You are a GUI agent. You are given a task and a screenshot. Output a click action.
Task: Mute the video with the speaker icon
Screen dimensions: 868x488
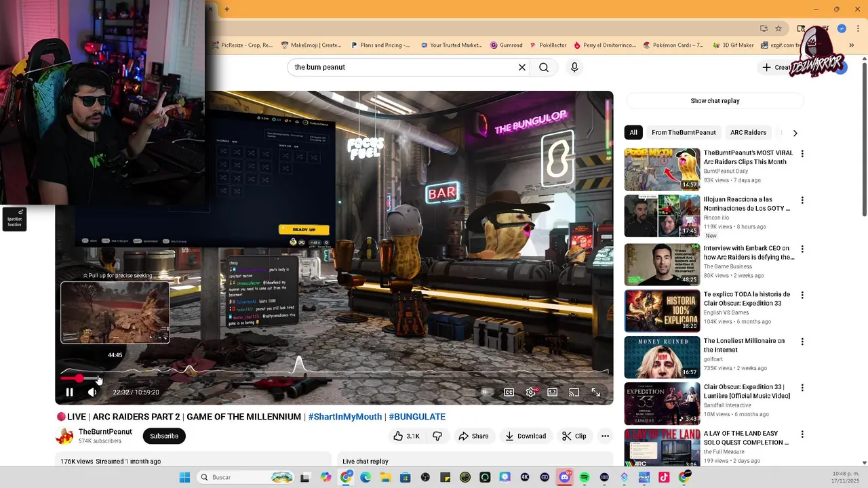[x=92, y=392]
